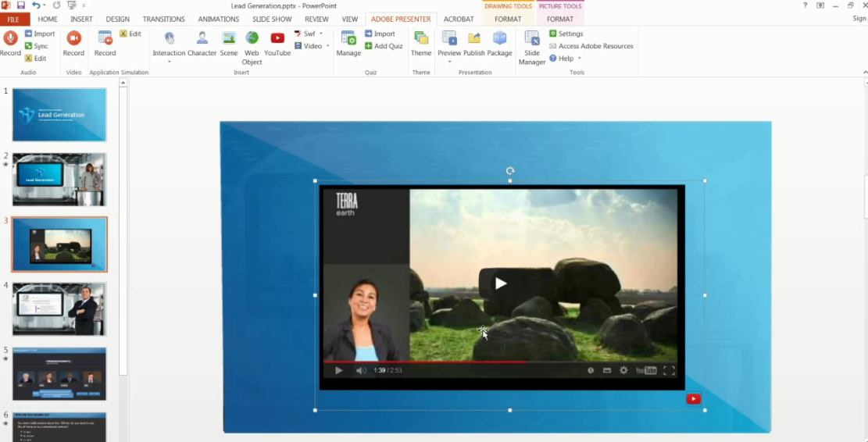Select slide 4 thumbnail in panel
868x442 pixels.
[59, 308]
